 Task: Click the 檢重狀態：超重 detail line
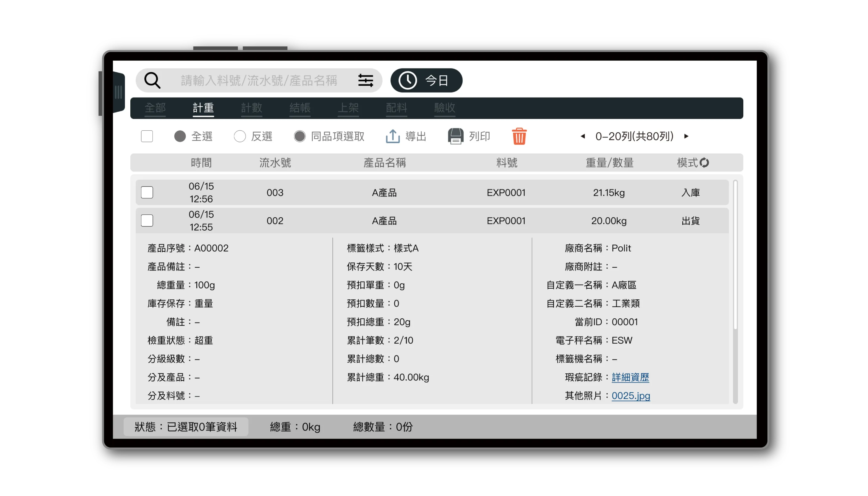pyautogui.click(x=180, y=341)
